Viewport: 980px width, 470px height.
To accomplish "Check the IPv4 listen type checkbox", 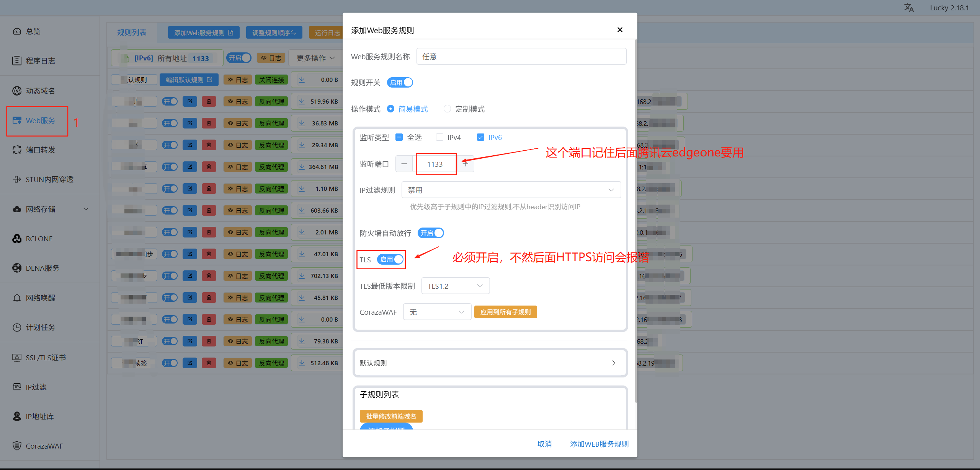I will point(439,137).
